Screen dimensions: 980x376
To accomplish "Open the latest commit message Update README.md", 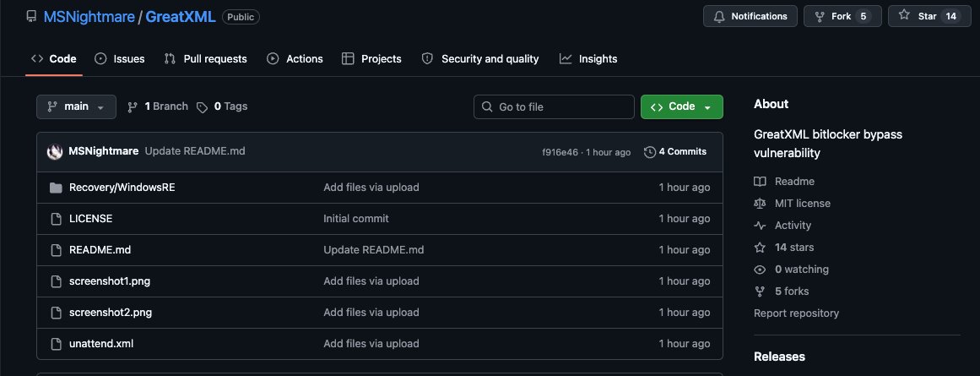I will tap(195, 151).
